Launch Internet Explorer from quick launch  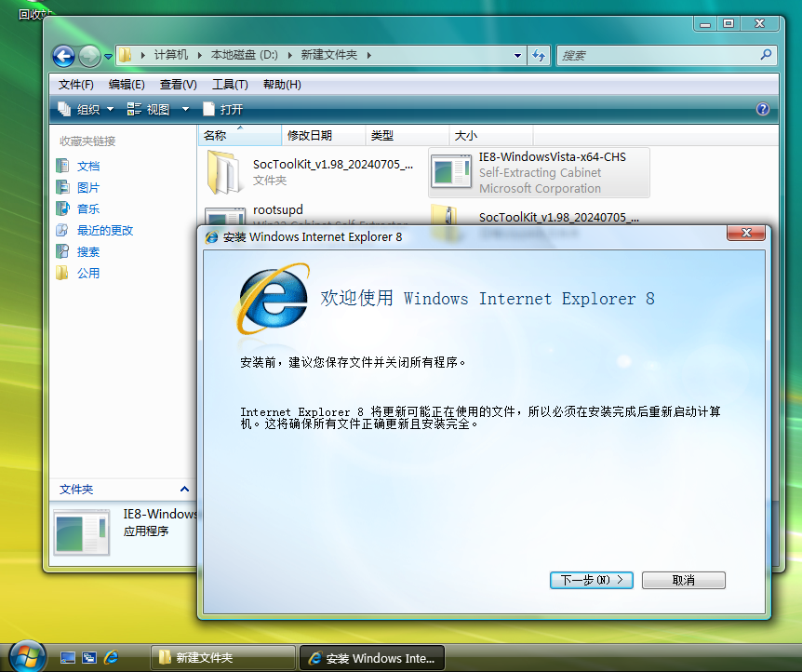point(112,657)
